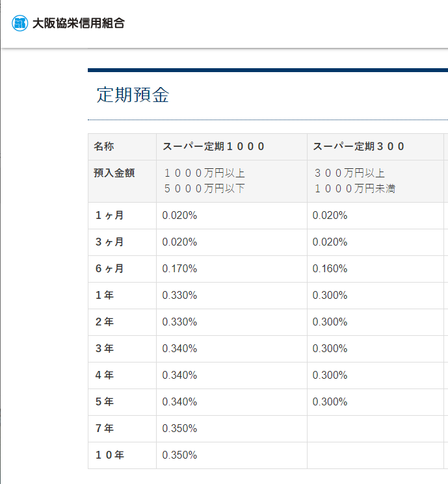Click 0.300% rate in the １年 row
This screenshot has height=484, width=448.
(330, 295)
